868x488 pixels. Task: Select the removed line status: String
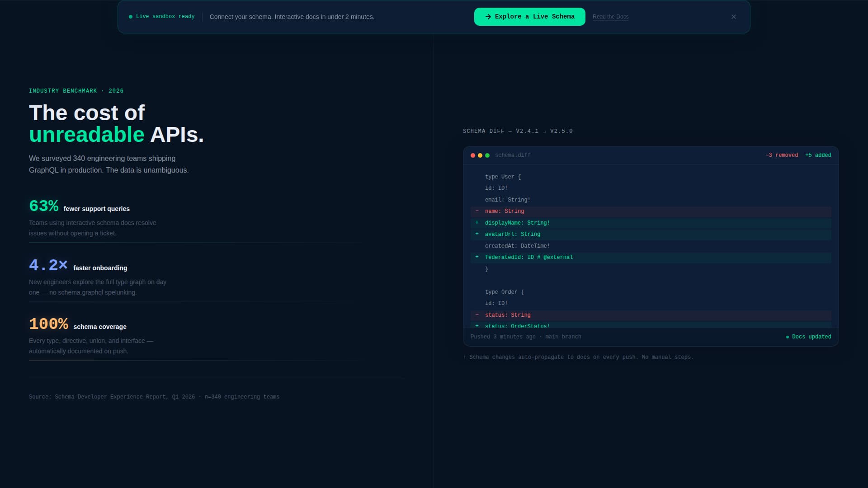click(651, 315)
